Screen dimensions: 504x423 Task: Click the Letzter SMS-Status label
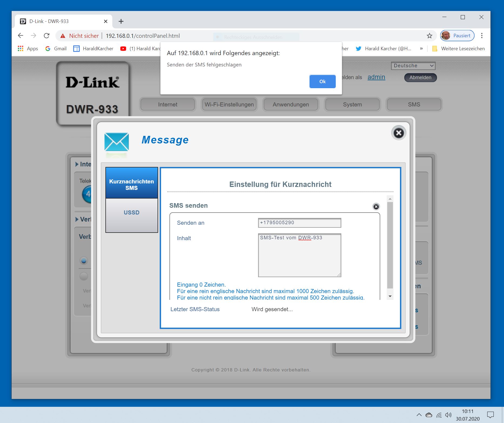click(x=195, y=309)
